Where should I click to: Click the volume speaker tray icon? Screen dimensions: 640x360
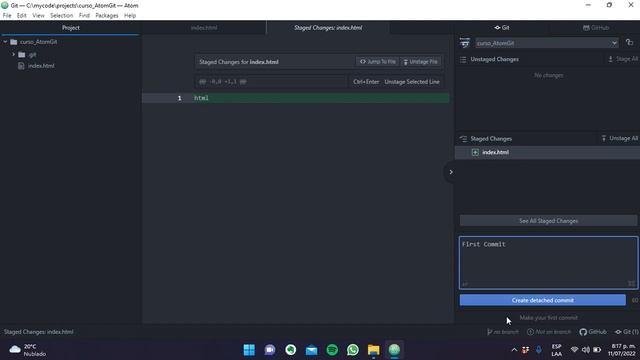pos(586,350)
